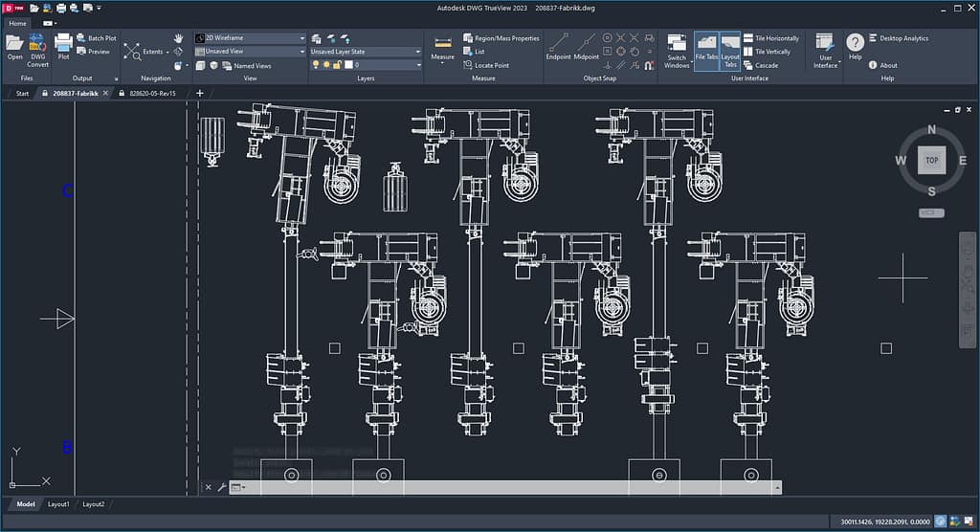This screenshot has width=980, height=532.
Task: Expand the Unsaved Layer State dropdown
Action: pyautogui.click(x=366, y=52)
